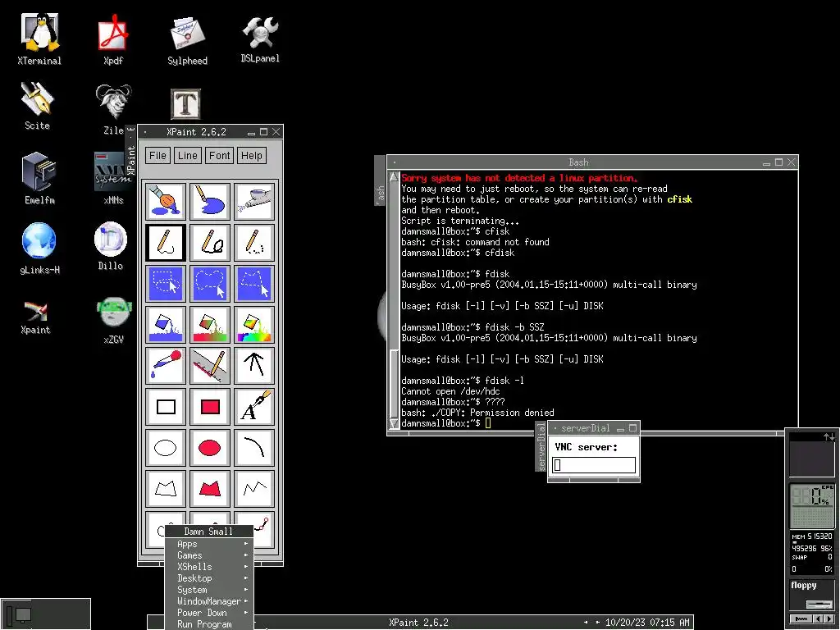The image size is (840, 630).
Task: Click the Bash window title bar
Action: [x=578, y=162]
